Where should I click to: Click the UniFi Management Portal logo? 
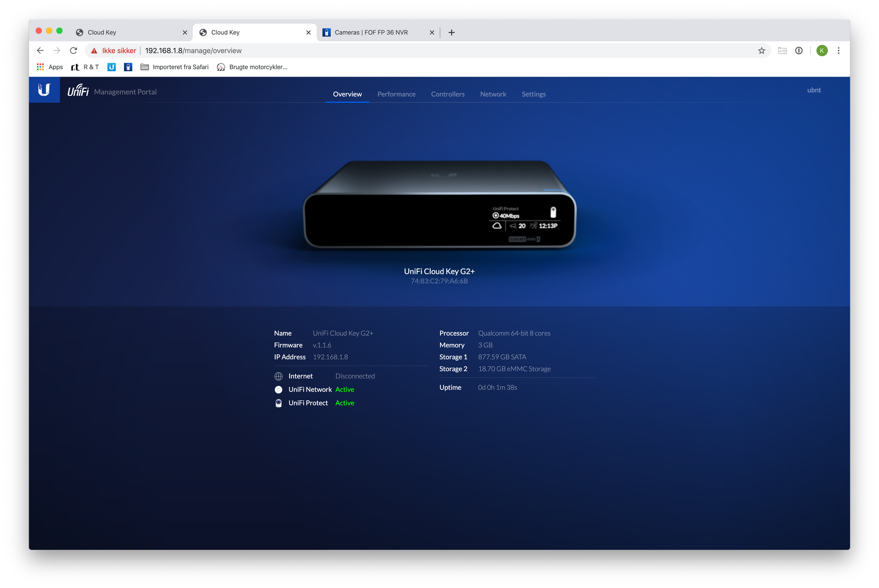[x=112, y=91]
